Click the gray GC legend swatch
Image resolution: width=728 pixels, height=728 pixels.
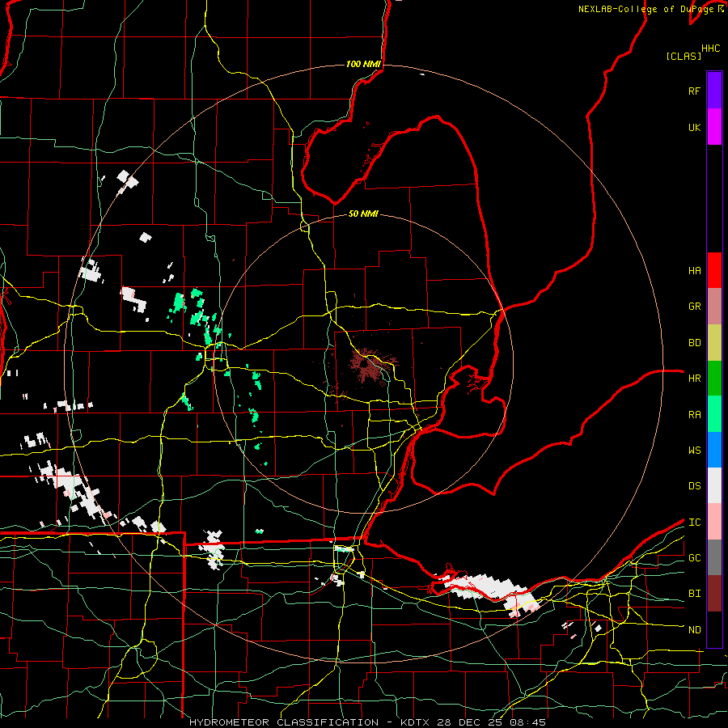714,557
